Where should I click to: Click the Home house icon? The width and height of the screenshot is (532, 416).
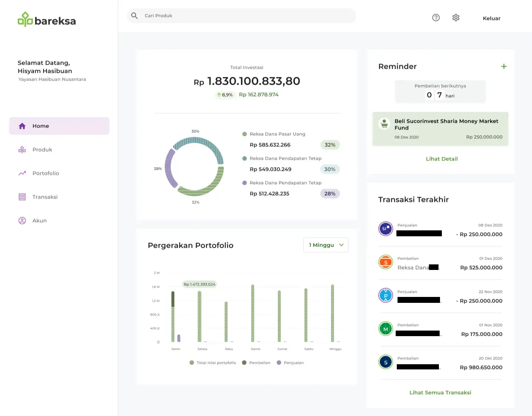click(22, 126)
